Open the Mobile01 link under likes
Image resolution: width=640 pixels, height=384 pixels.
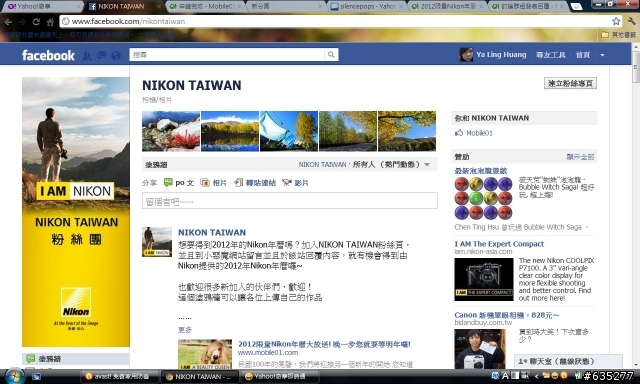(480, 133)
